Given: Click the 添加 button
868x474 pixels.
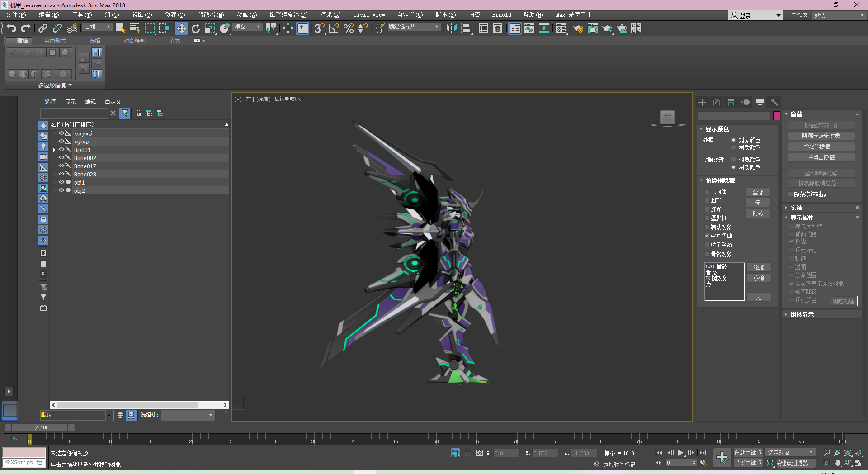Looking at the screenshot, I should pos(759,267).
